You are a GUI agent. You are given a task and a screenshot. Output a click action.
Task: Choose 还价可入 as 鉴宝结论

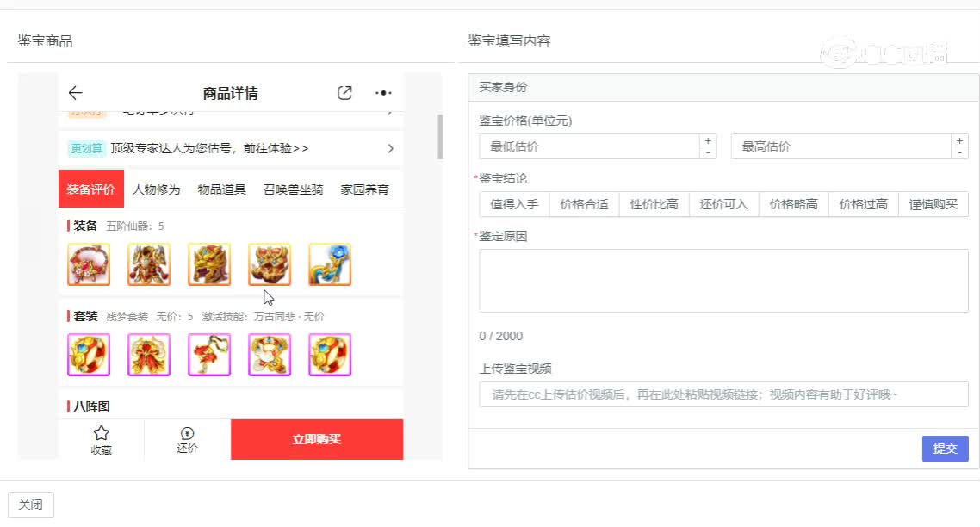pos(723,204)
